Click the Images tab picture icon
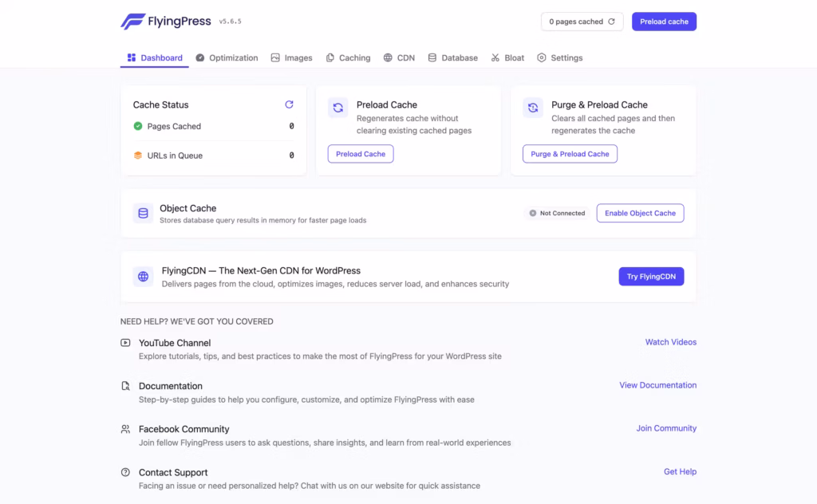Screen dimensions: 817x504 275,57
